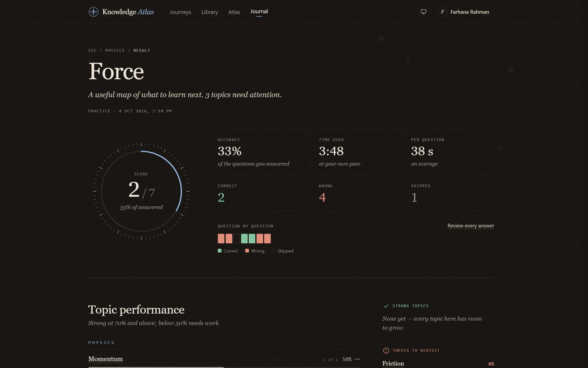The width and height of the screenshot is (588, 368).
Task: Click the PHYSICS breadcrumb
Action: pos(115,51)
